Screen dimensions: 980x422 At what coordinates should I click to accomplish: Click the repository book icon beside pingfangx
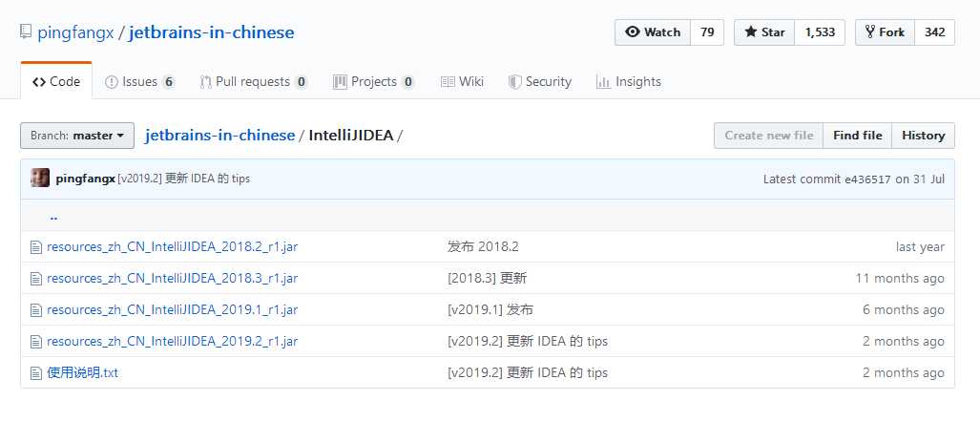point(25,32)
